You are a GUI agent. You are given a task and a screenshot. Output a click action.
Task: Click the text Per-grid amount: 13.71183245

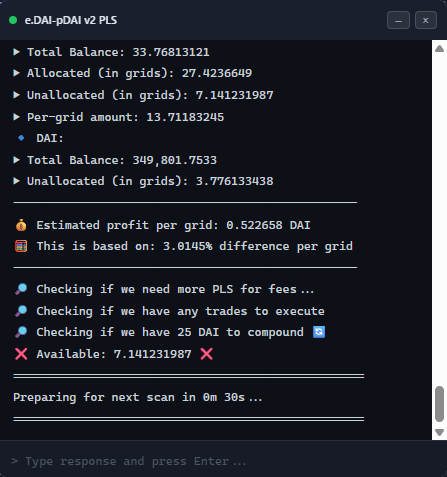(x=125, y=117)
